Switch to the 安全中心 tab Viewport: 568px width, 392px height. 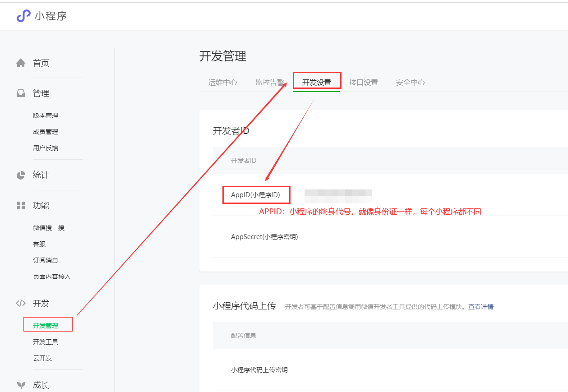411,83
